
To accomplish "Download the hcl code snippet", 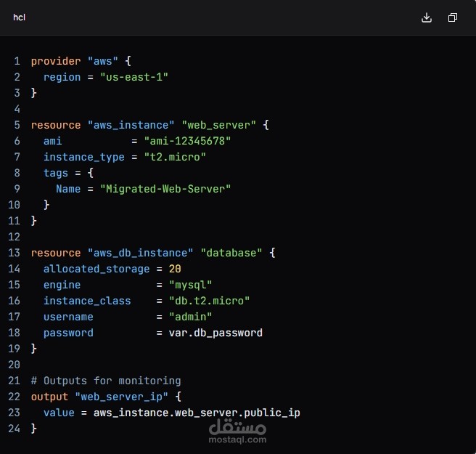I will [427, 17].
